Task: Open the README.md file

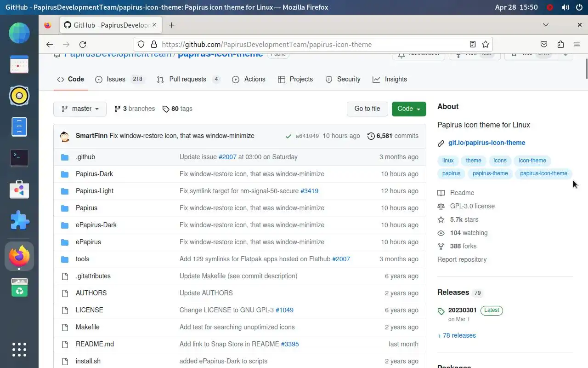Action: [x=95, y=345]
